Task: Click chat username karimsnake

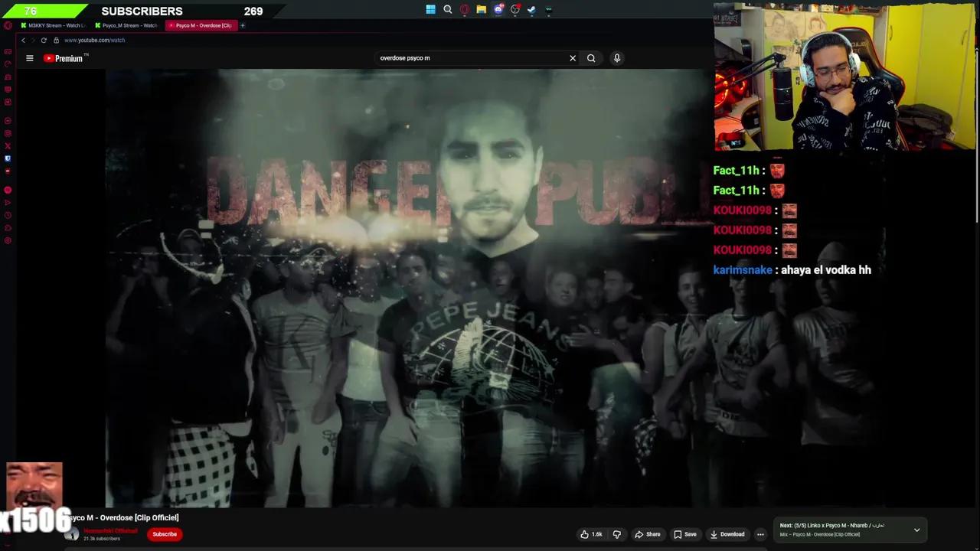Action: tap(743, 270)
